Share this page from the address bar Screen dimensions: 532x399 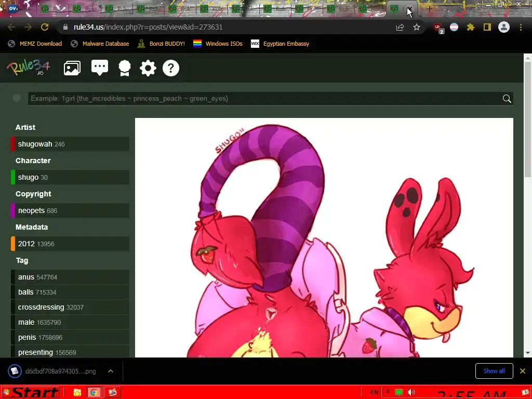point(400,27)
